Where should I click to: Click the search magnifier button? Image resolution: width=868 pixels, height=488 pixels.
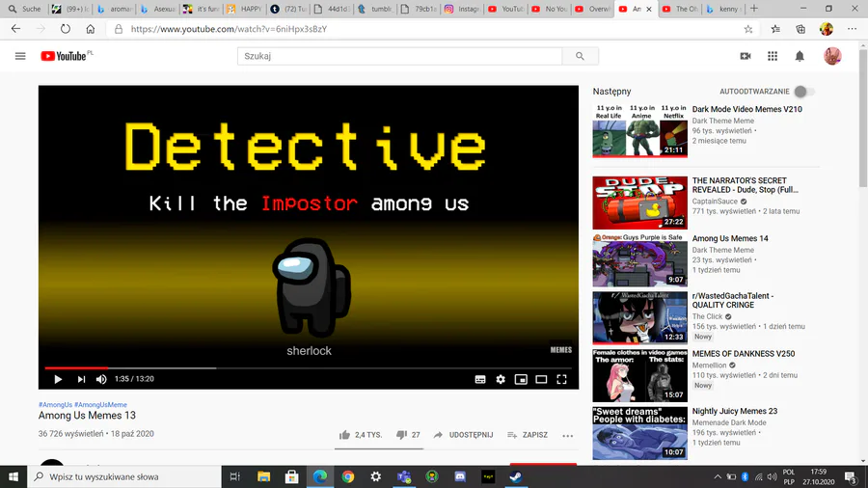click(x=580, y=56)
